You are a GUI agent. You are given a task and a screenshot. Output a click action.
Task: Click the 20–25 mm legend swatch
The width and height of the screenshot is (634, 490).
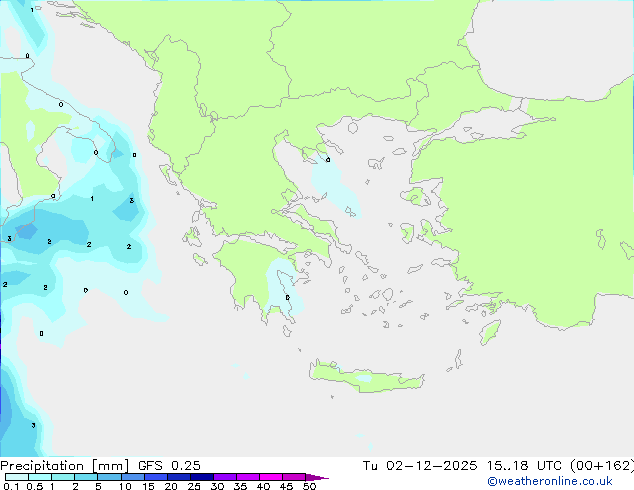point(178,477)
